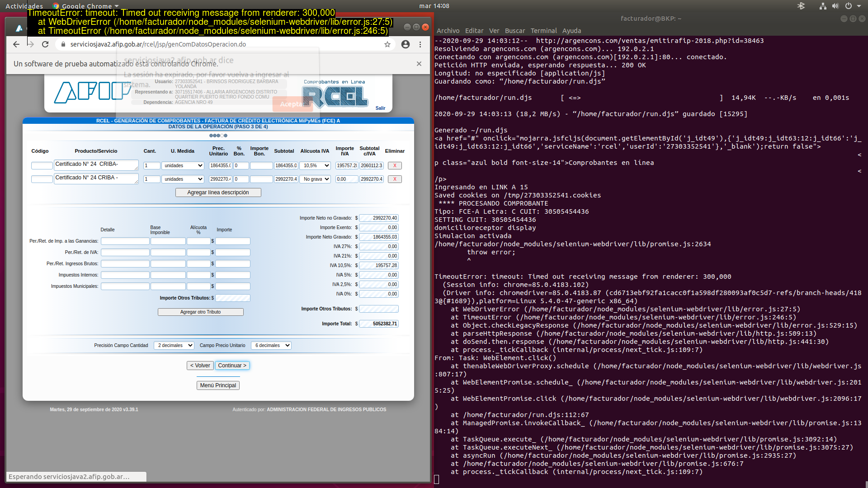Open Actividades overview

pyautogui.click(x=24, y=6)
